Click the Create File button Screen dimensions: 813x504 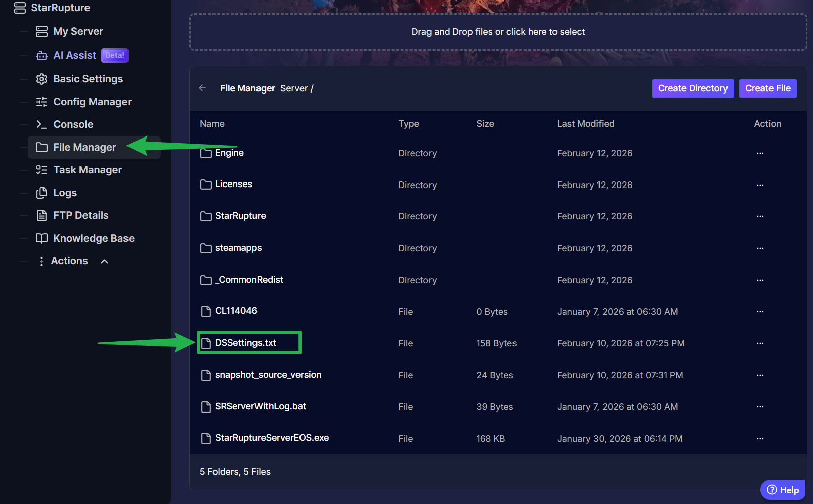pyautogui.click(x=767, y=88)
